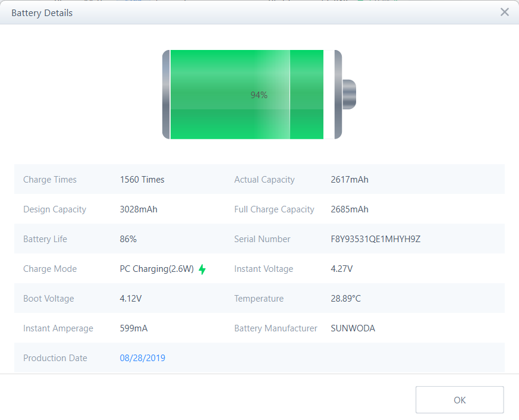The image size is (519, 420).
Task: Click the Boot Voltage 4.12V value
Action: (x=131, y=299)
